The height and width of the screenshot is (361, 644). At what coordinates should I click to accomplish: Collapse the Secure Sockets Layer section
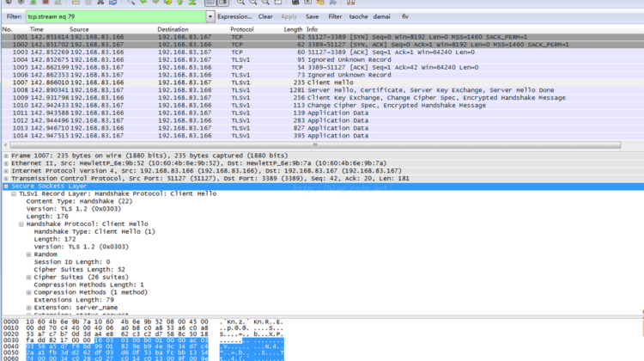point(6,187)
